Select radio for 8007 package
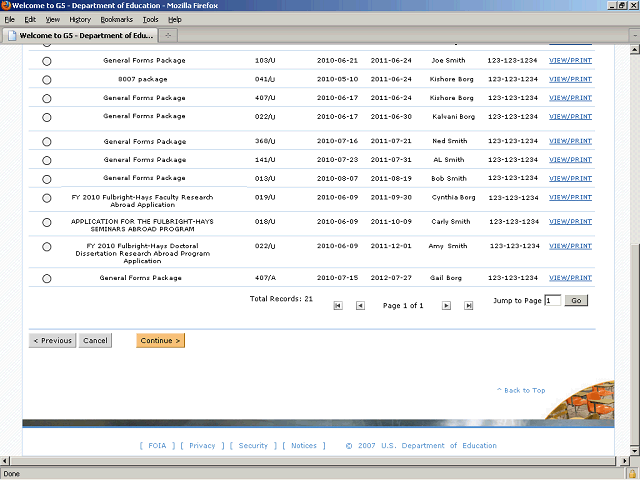 click(x=47, y=79)
